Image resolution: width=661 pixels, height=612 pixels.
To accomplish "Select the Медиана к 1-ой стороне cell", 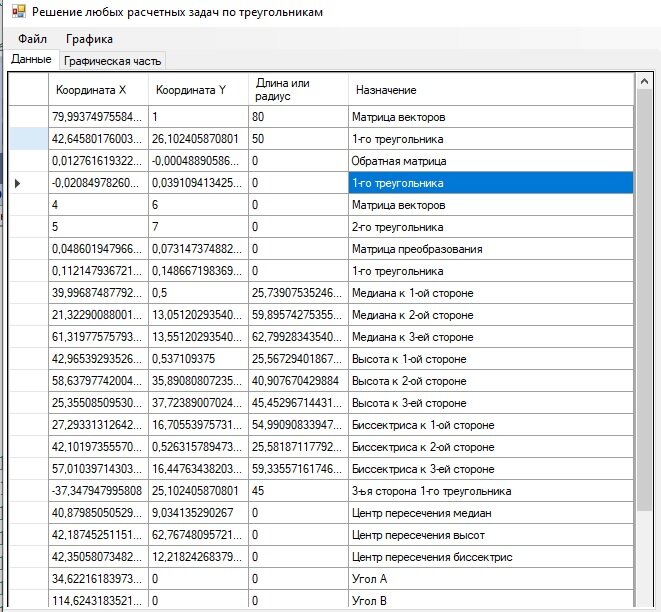I will pyautogui.click(x=491, y=293).
